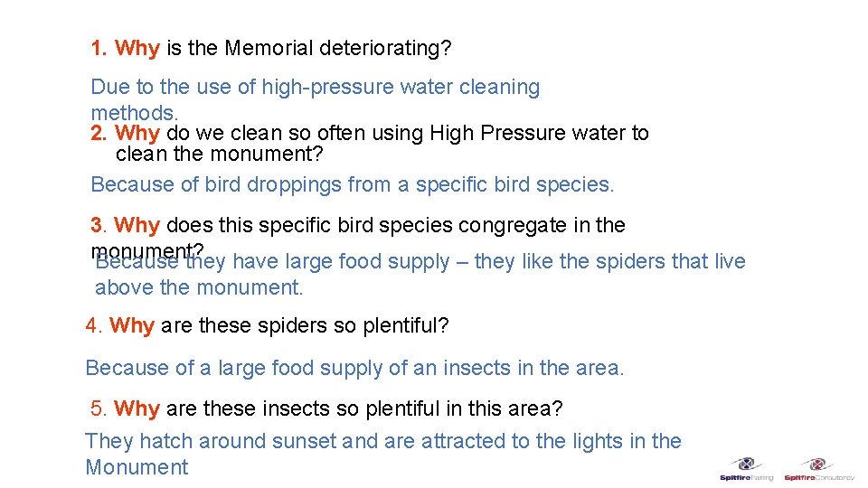Click the red 'Why' in question 4

coord(132,325)
